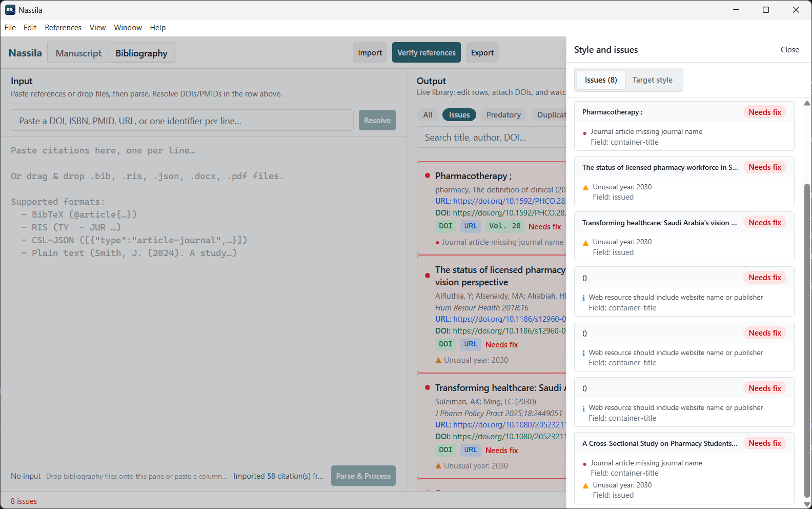Screen dimensions: 812x509
Task: Open URL link for licensed pharmacy workforce entry
Action: coord(510,319)
